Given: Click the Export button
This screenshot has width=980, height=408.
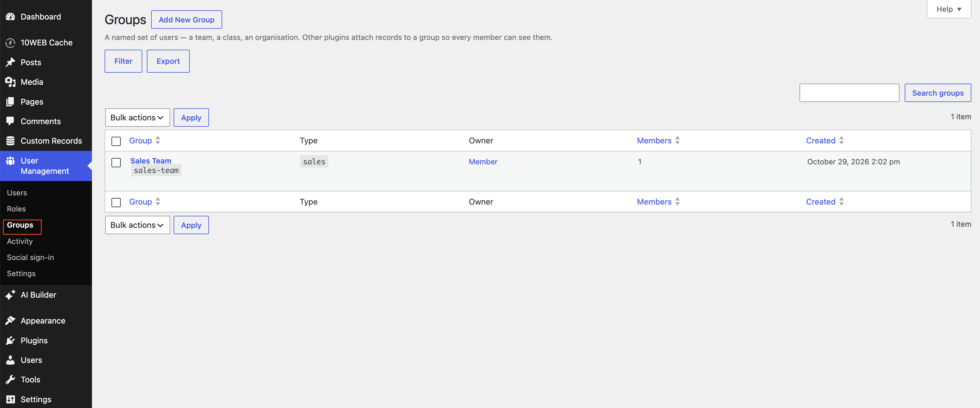Looking at the screenshot, I should [x=168, y=61].
